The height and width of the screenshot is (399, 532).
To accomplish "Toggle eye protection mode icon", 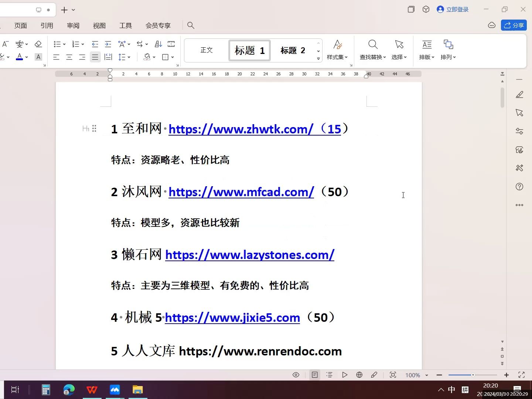I will point(296,375).
